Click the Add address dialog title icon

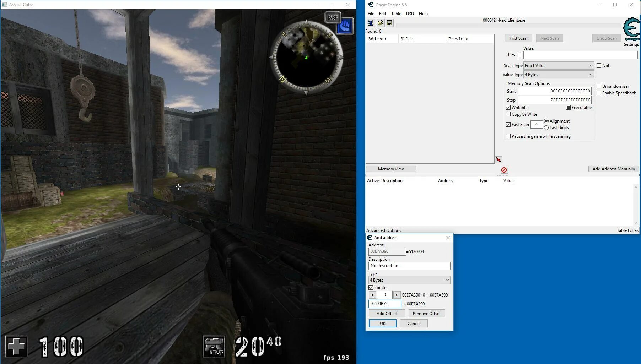point(370,238)
